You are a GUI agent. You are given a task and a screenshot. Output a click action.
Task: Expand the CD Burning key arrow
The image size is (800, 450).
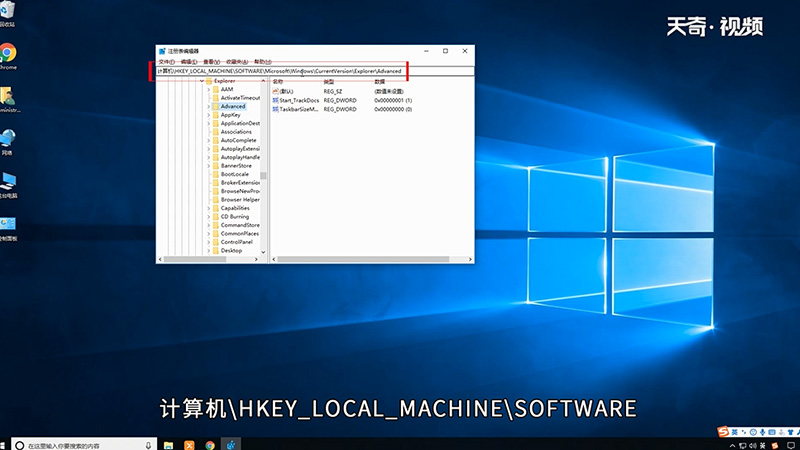pyautogui.click(x=209, y=217)
